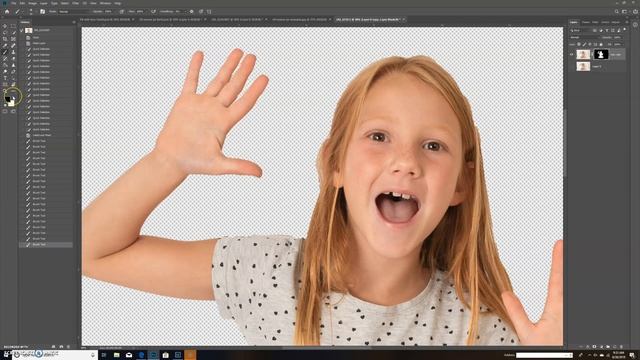Toggle lock image pixels brush icon

(x=584, y=44)
